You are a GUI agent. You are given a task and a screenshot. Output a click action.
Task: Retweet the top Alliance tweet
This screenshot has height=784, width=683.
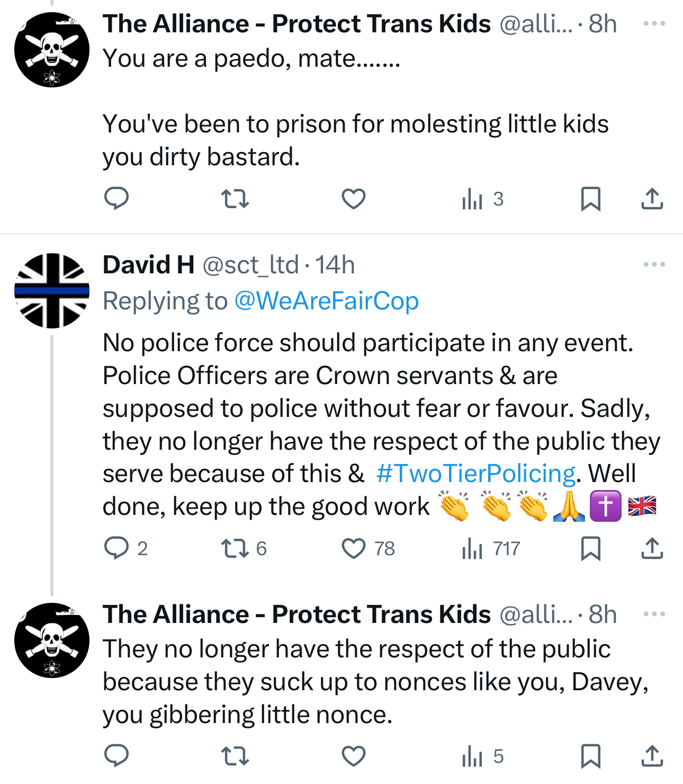click(235, 199)
